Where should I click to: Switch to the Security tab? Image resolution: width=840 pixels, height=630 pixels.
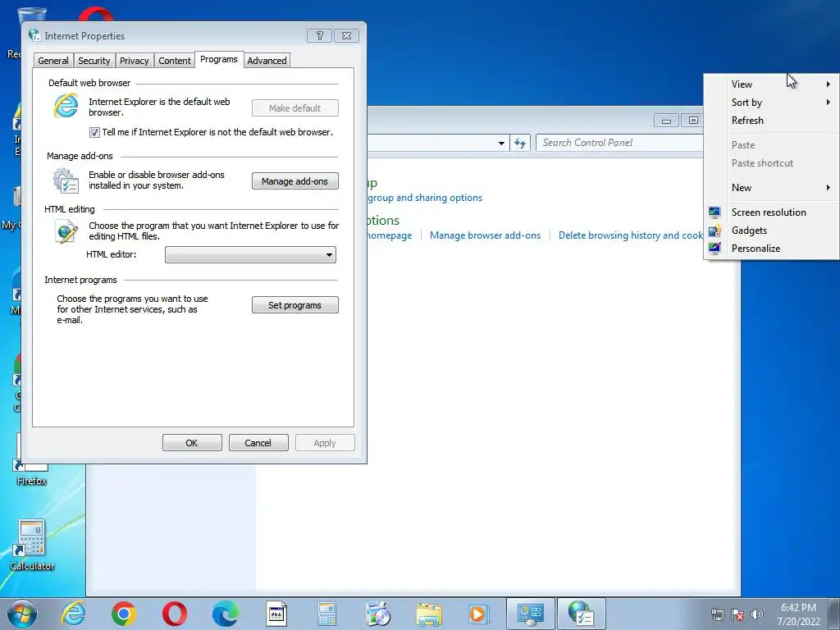pyautogui.click(x=94, y=61)
